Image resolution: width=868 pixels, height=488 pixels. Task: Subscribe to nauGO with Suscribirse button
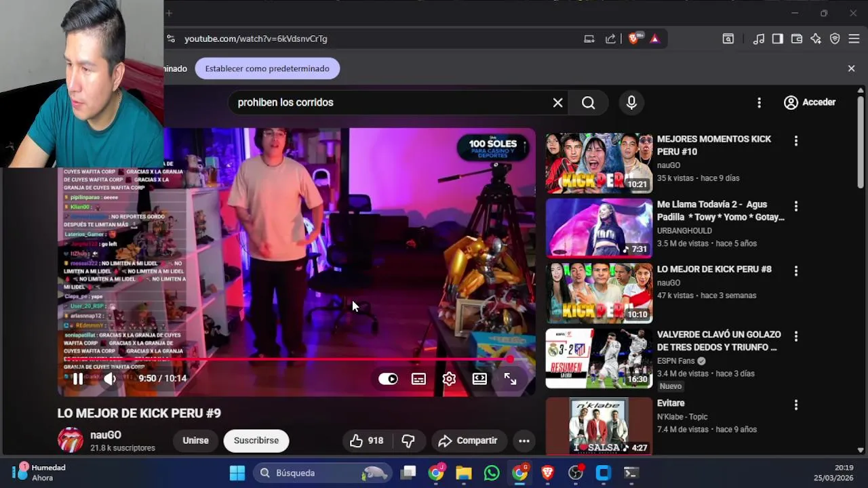[256, 441]
